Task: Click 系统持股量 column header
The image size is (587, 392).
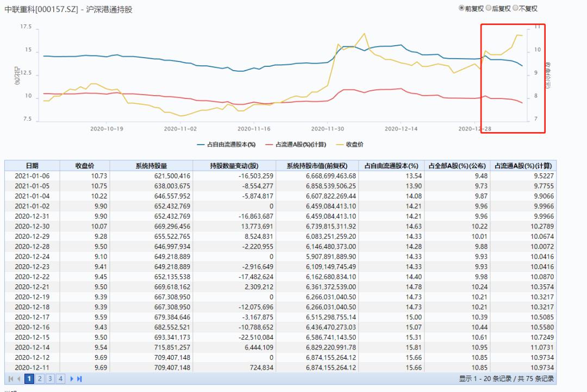Action: 151,165
